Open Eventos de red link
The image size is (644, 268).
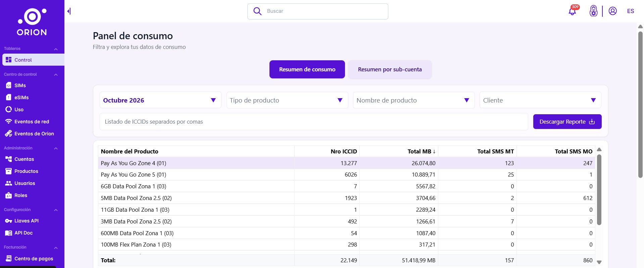(x=32, y=121)
